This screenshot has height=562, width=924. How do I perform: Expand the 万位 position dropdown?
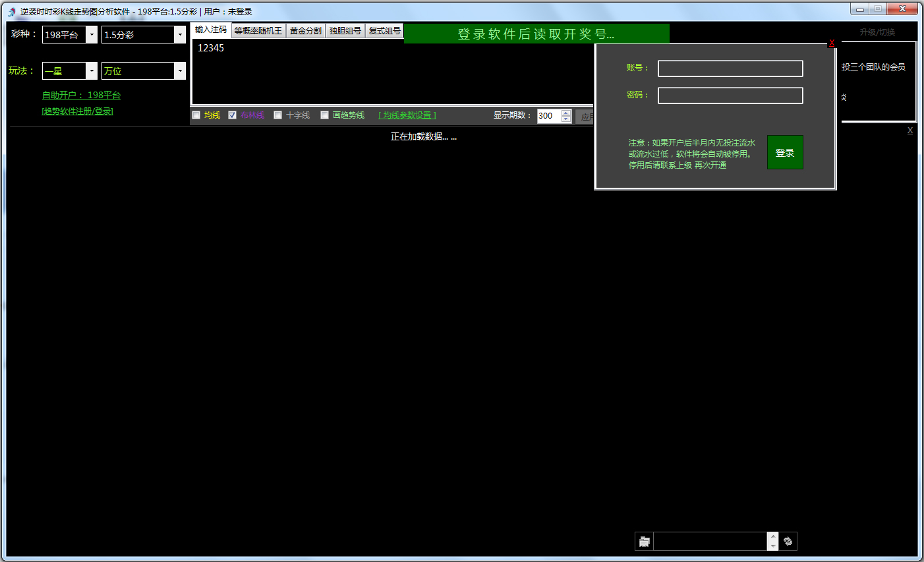coord(180,70)
